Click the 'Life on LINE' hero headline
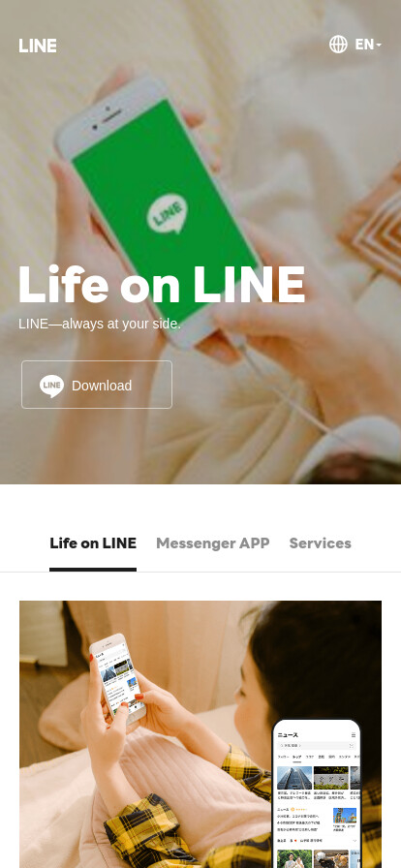Image resolution: width=401 pixels, height=868 pixels. [162, 285]
